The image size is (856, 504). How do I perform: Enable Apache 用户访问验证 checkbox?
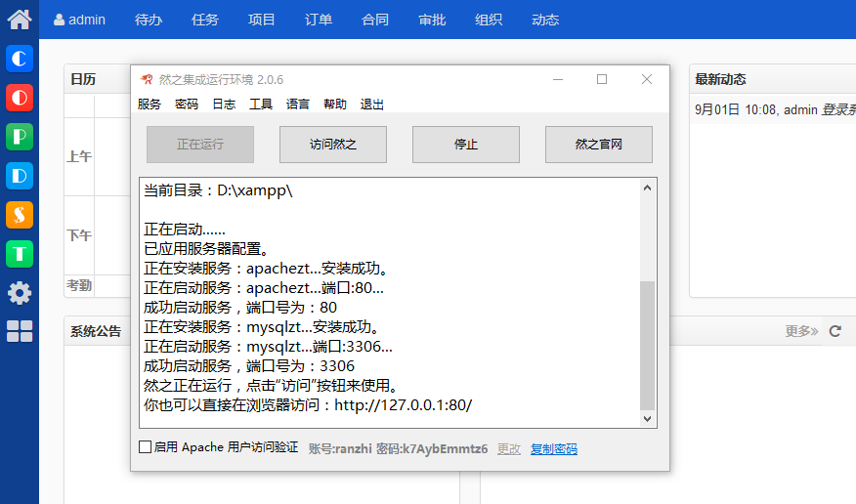[146, 447]
